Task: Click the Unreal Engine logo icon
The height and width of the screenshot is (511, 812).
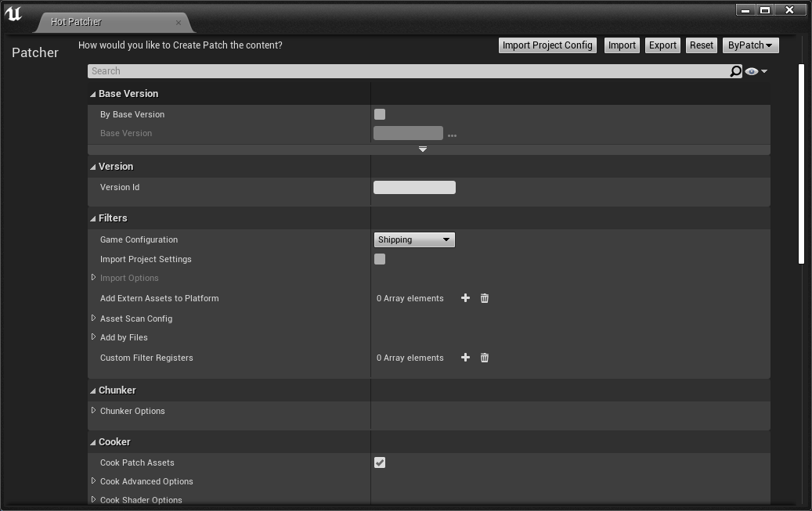Action: coord(13,14)
